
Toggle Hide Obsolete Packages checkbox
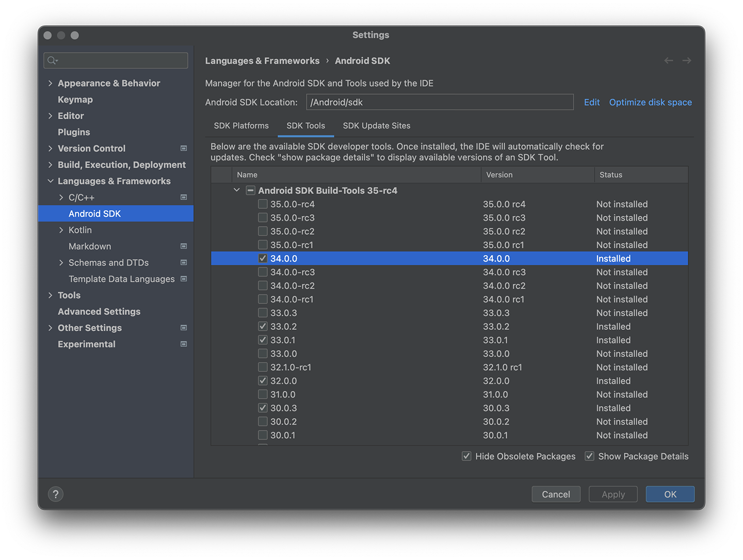tap(466, 456)
